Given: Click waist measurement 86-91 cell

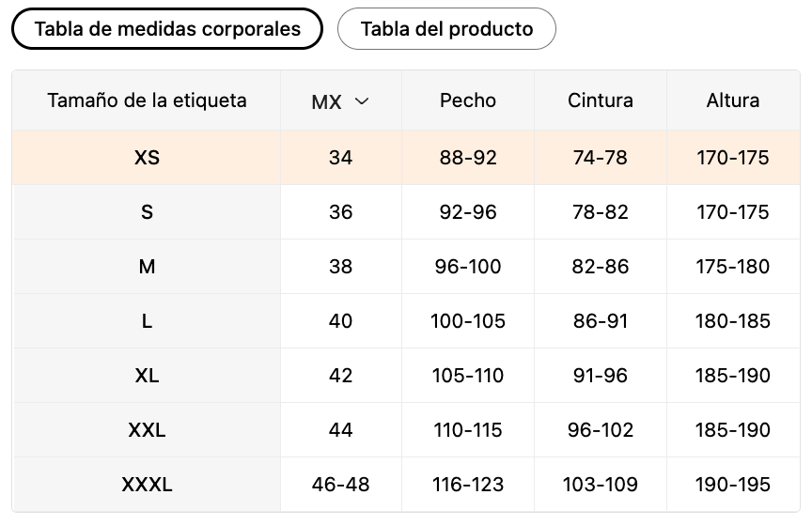Looking at the screenshot, I should coord(601,321).
